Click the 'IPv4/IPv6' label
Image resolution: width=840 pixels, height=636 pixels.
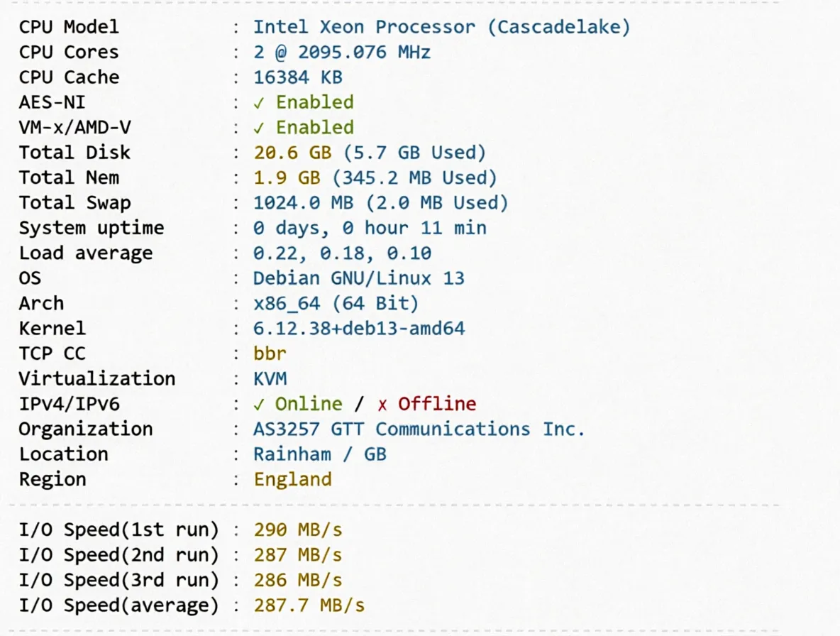click(x=69, y=403)
